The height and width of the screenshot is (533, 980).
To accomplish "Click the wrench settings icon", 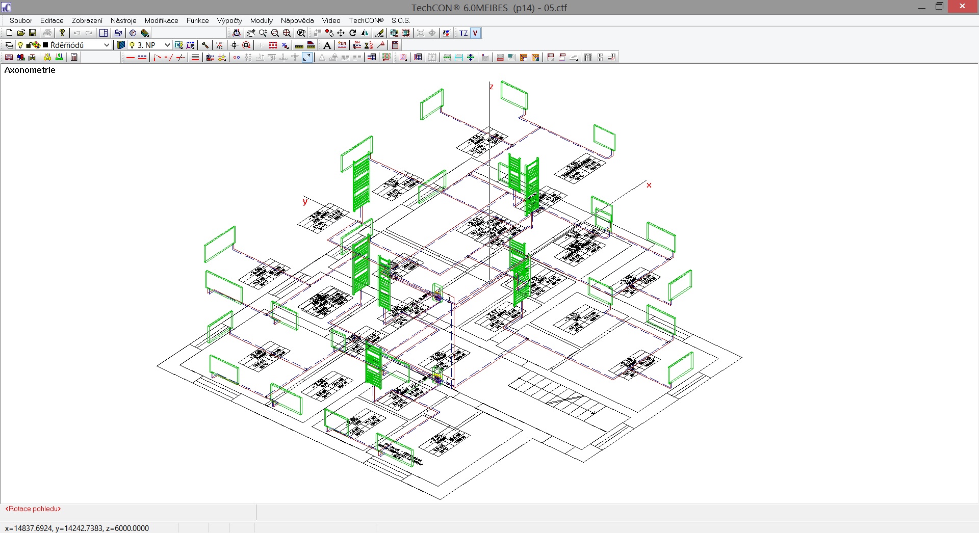I will click(205, 45).
